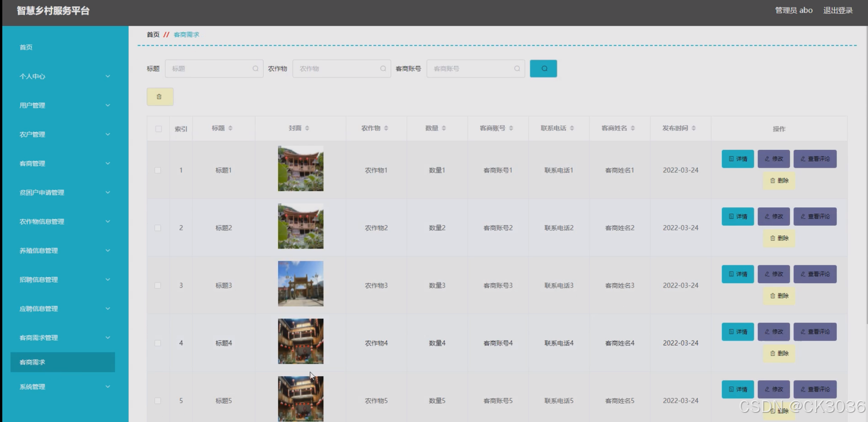Viewport: 868px width, 422px height.
Task: Check the checkbox for row 标题5
Action: 157,401
